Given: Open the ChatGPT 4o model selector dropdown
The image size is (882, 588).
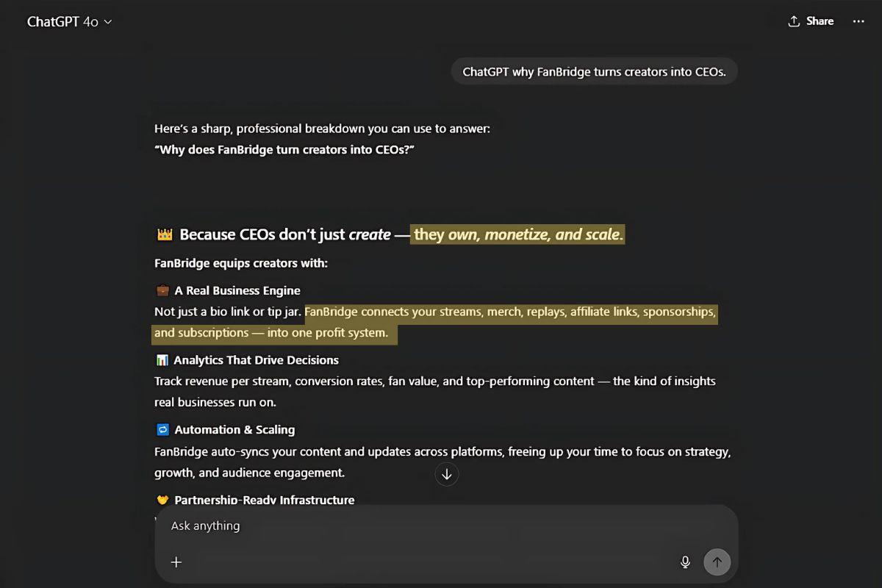Looking at the screenshot, I should pos(69,22).
